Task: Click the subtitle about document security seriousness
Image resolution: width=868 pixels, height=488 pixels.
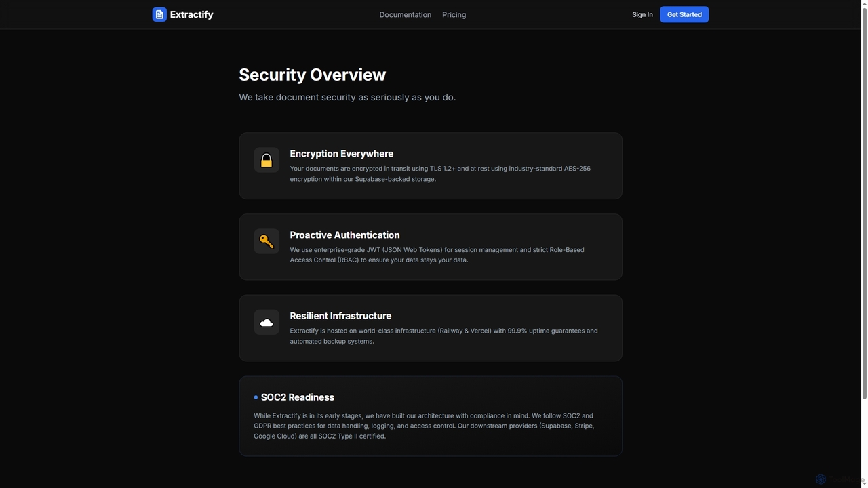Action: tap(347, 97)
